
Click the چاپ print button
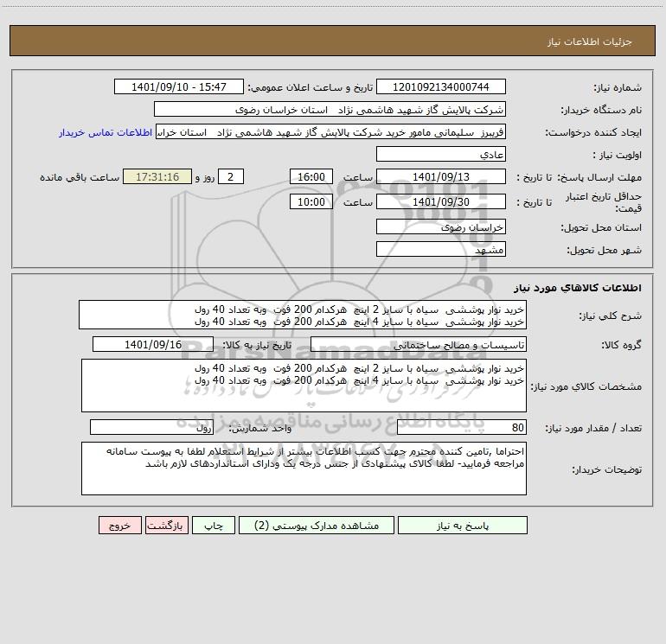coord(214,525)
